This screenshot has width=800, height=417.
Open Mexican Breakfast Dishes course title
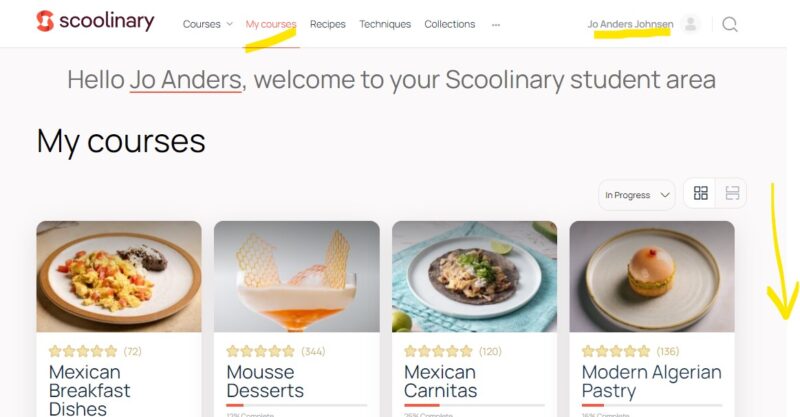(89, 390)
